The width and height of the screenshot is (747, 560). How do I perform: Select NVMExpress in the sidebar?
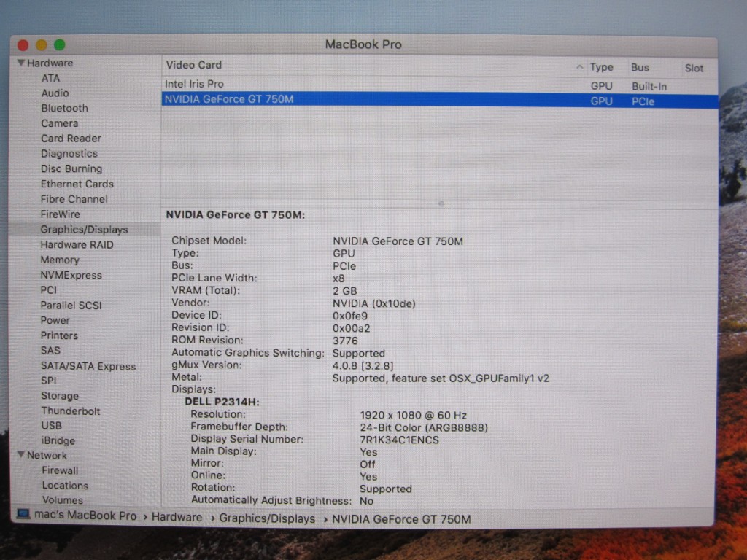(x=71, y=275)
